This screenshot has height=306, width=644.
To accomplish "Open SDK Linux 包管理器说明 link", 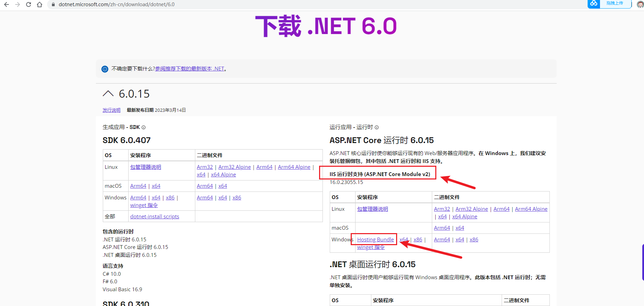I will (x=146, y=167).
